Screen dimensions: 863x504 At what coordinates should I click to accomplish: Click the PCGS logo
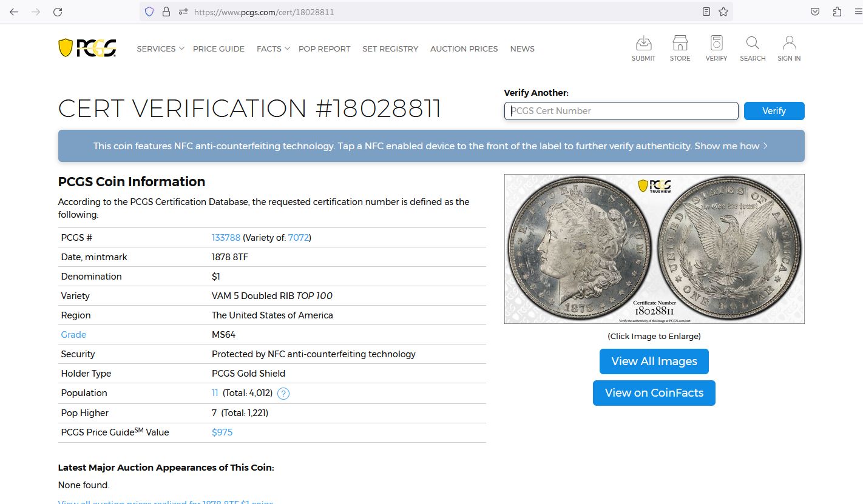coord(87,48)
